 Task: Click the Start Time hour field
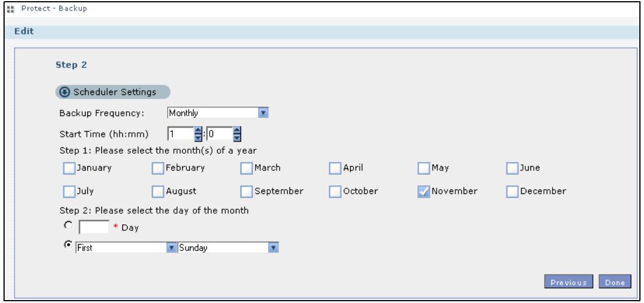[181, 134]
